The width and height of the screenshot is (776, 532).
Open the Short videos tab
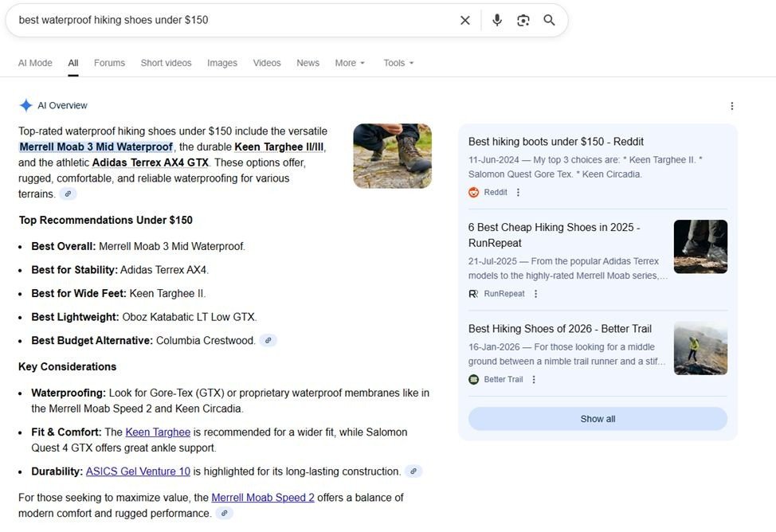(166, 63)
